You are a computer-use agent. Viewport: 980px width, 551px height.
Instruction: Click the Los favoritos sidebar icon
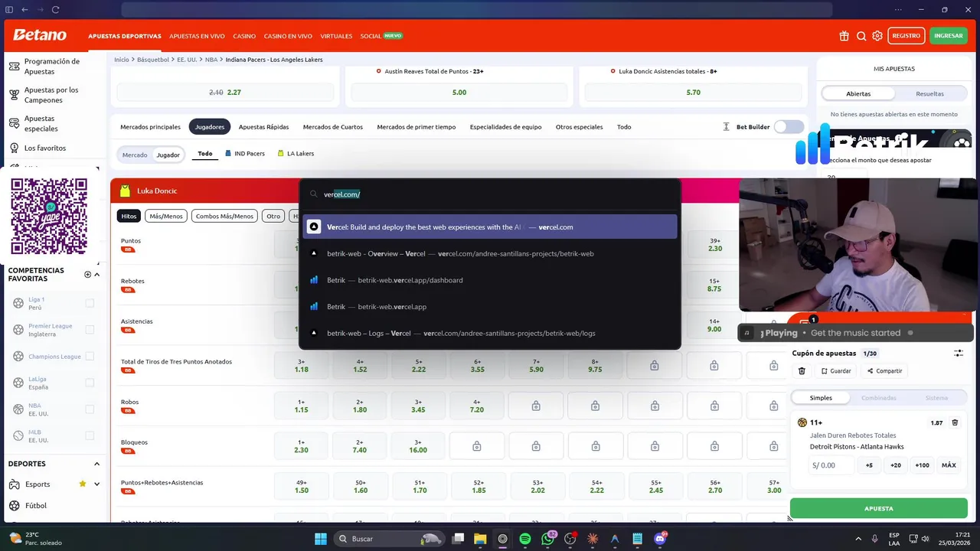(14, 148)
